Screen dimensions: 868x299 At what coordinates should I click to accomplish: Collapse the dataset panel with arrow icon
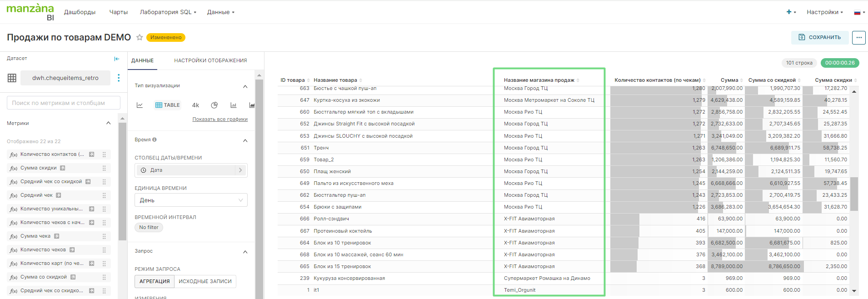tap(117, 59)
